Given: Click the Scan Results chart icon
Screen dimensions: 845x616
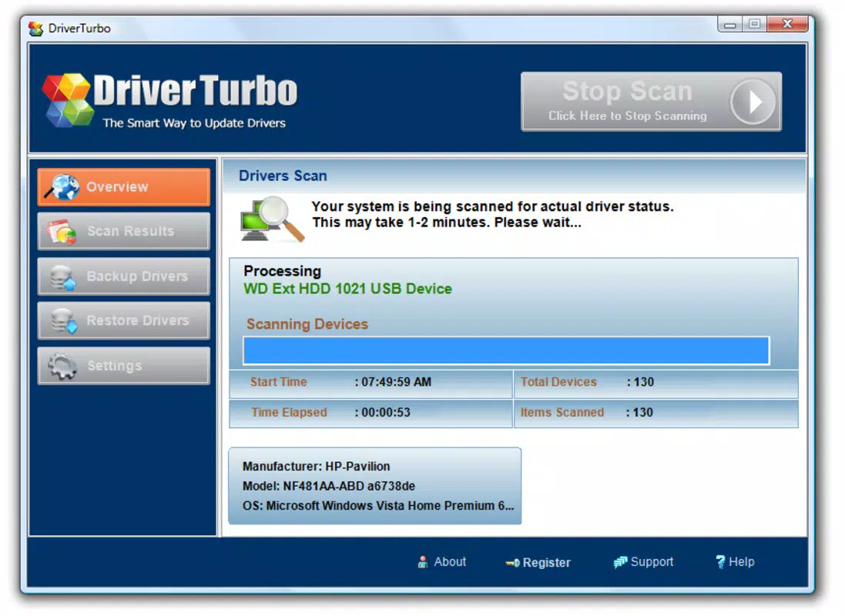Looking at the screenshot, I should (61, 233).
